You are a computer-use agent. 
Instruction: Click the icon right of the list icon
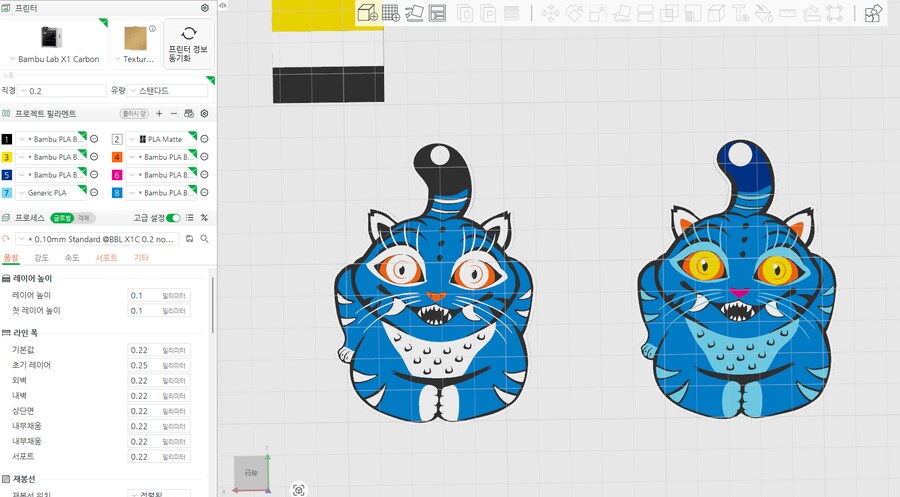click(204, 218)
